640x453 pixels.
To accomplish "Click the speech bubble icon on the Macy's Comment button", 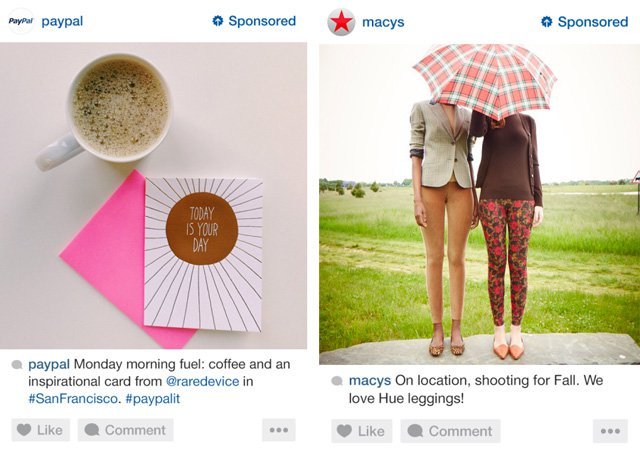I will coord(415,431).
